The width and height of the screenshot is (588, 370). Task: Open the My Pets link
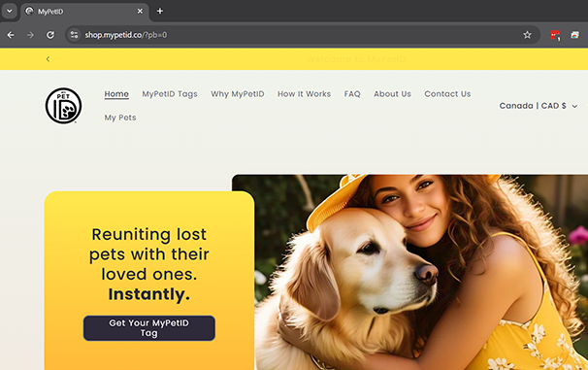pyautogui.click(x=120, y=118)
